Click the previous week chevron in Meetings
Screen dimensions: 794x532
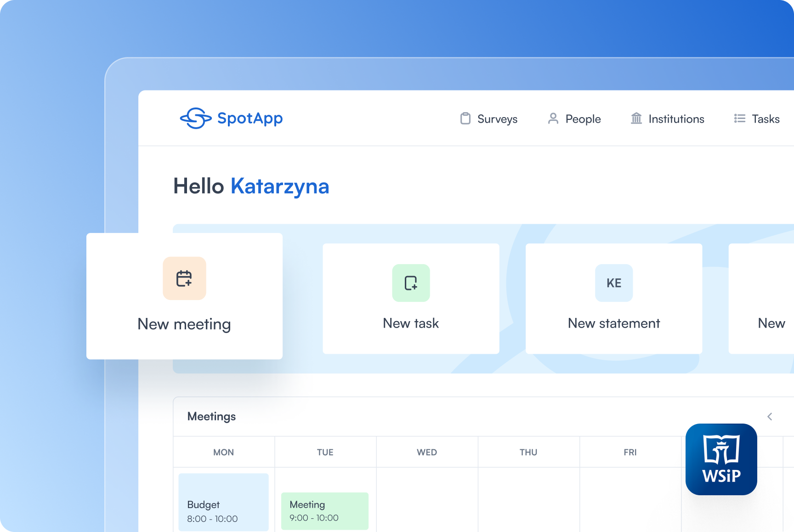770,417
